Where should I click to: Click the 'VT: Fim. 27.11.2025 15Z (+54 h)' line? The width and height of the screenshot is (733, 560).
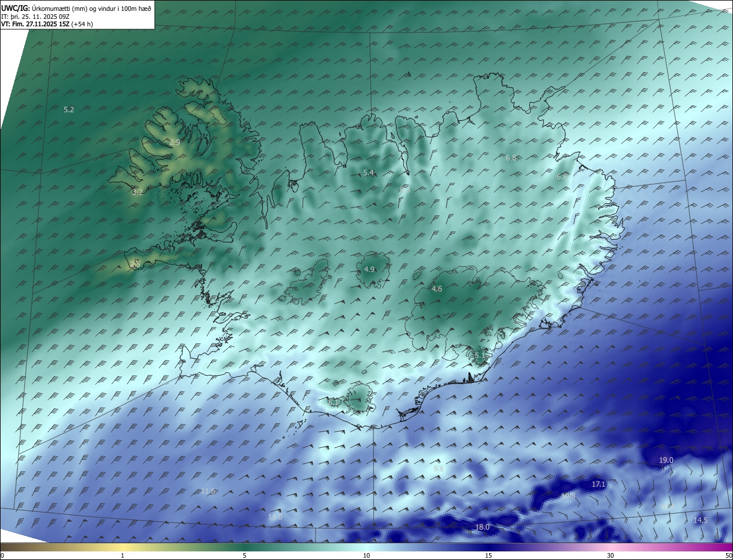pyautogui.click(x=46, y=24)
